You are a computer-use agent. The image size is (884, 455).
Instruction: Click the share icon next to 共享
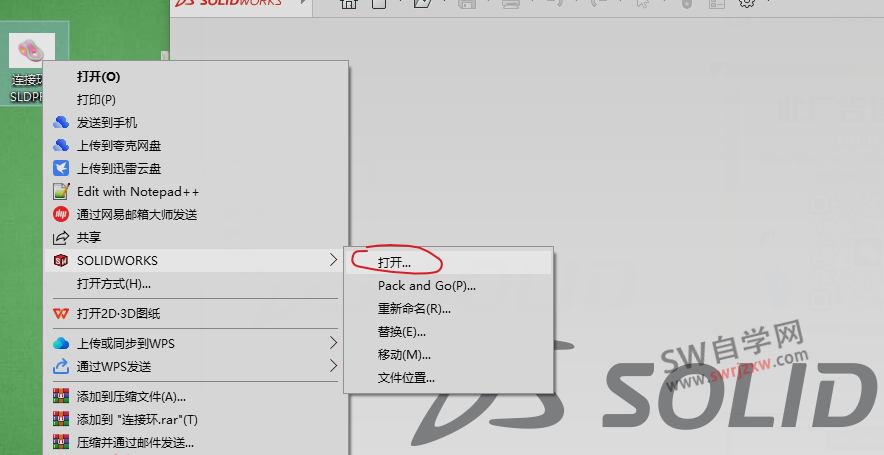61,237
